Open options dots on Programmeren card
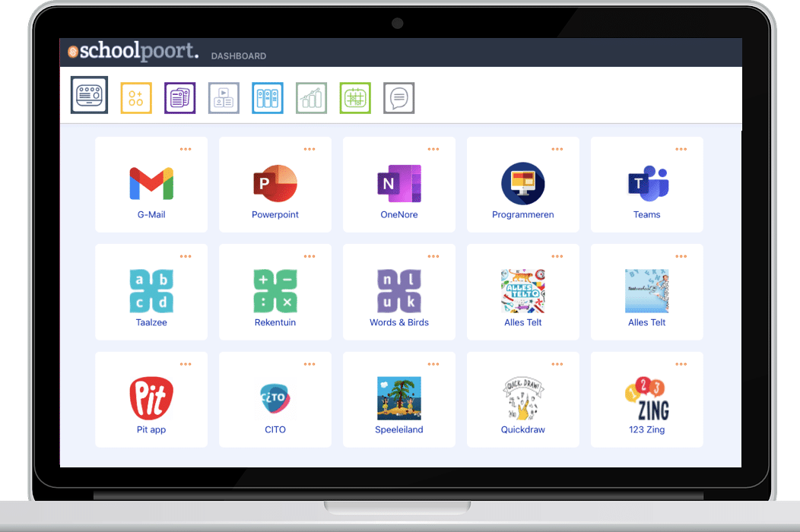 [x=557, y=150]
